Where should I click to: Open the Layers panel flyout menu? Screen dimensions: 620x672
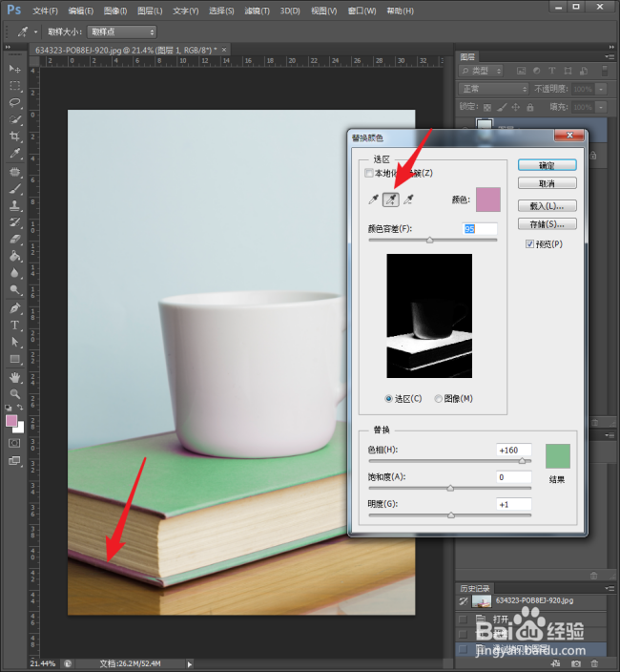tap(610, 56)
